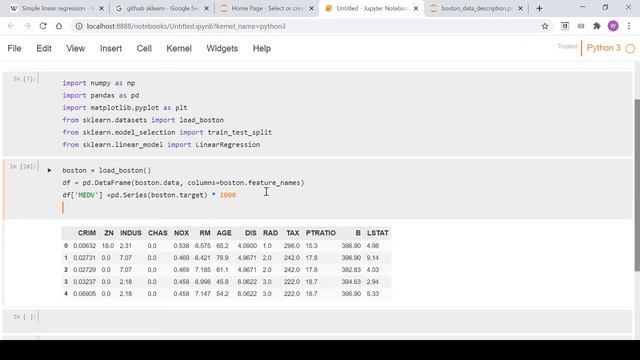
Task: Click the TAX column header
Action: click(x=293, y=233)
